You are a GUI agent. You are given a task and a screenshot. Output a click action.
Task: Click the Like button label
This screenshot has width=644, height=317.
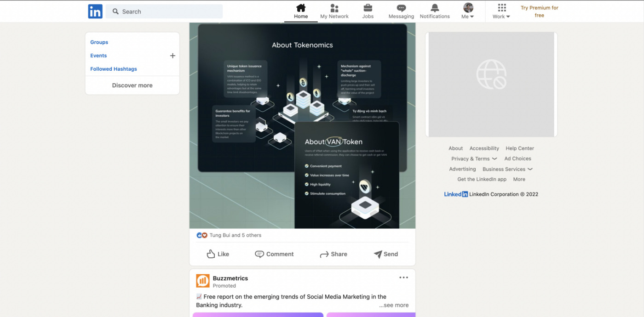(x=223, y=254)
